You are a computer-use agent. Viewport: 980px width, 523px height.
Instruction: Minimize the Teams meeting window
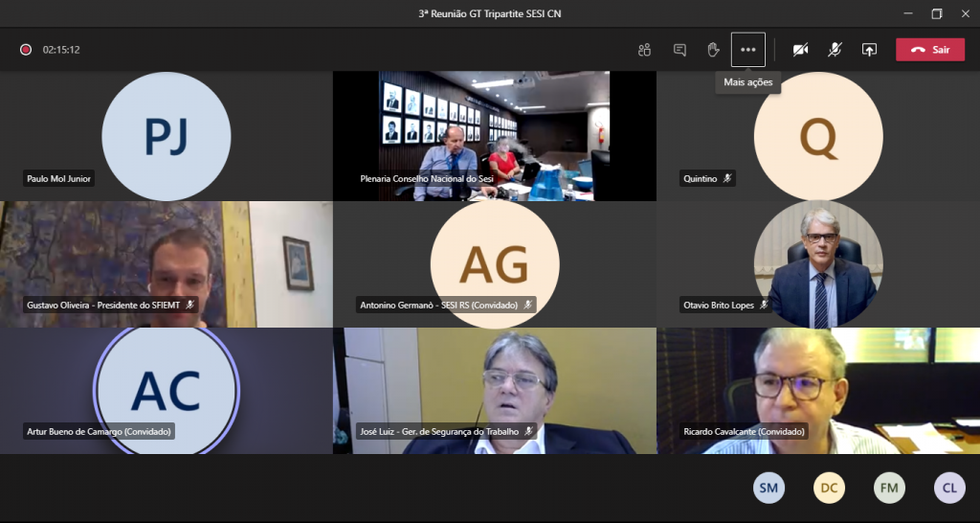908,13
